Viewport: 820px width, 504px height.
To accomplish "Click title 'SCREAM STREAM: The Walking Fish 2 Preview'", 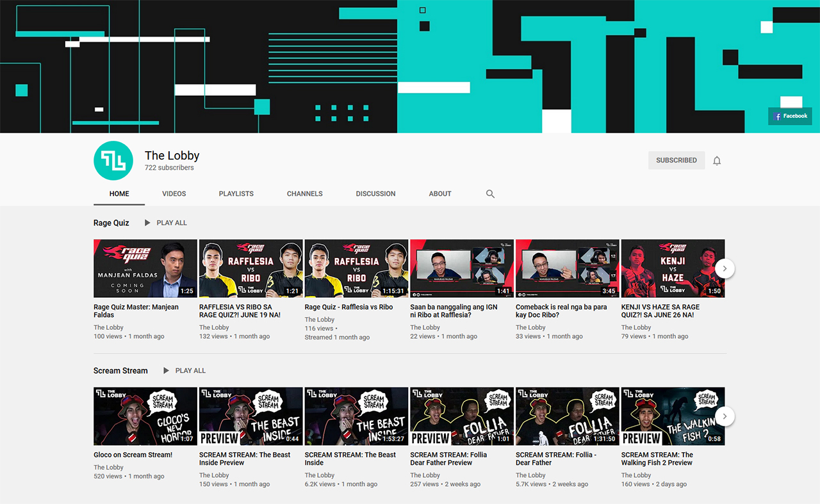I will (x=657, y=459).
